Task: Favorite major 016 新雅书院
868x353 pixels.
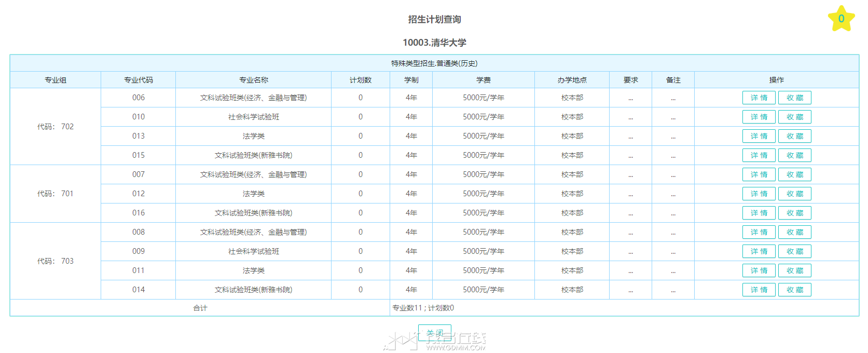Action: pyautogui.click(x=795, y=213)
